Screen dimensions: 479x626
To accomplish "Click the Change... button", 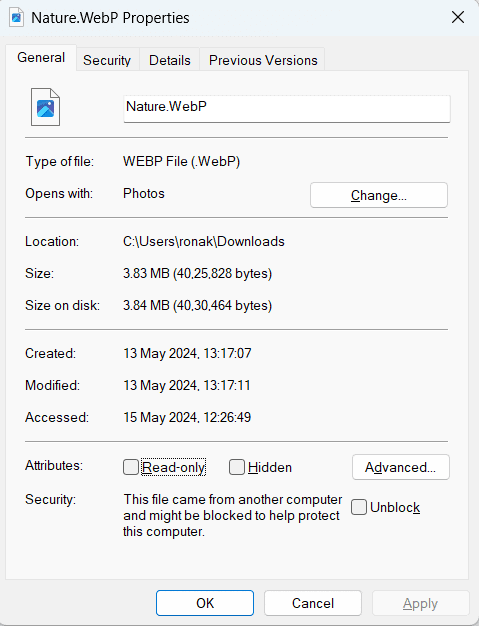I will tap(379, 195).
